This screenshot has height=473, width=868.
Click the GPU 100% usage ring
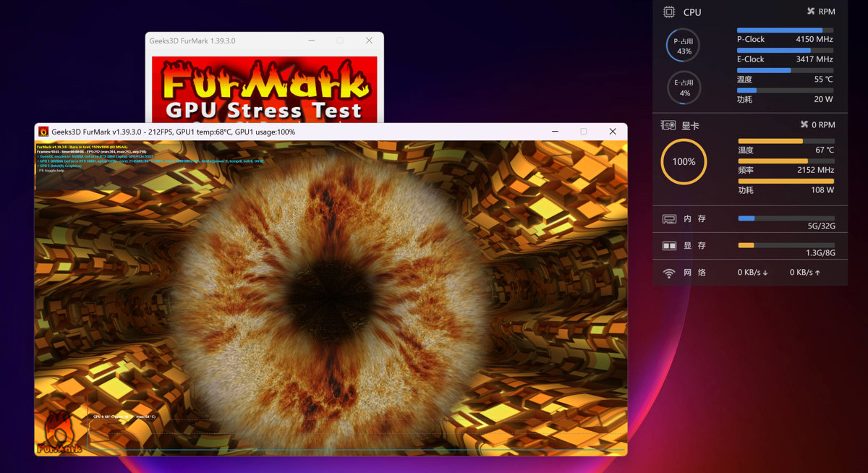click(x=684, y=161)
